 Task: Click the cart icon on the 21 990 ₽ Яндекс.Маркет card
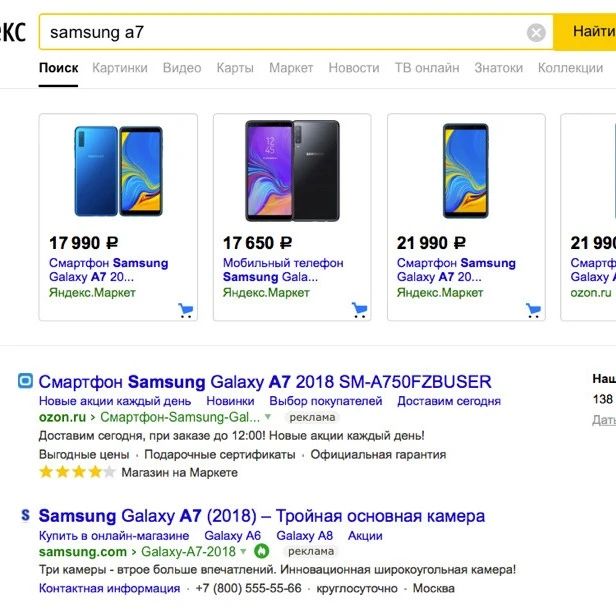(534, 310)
